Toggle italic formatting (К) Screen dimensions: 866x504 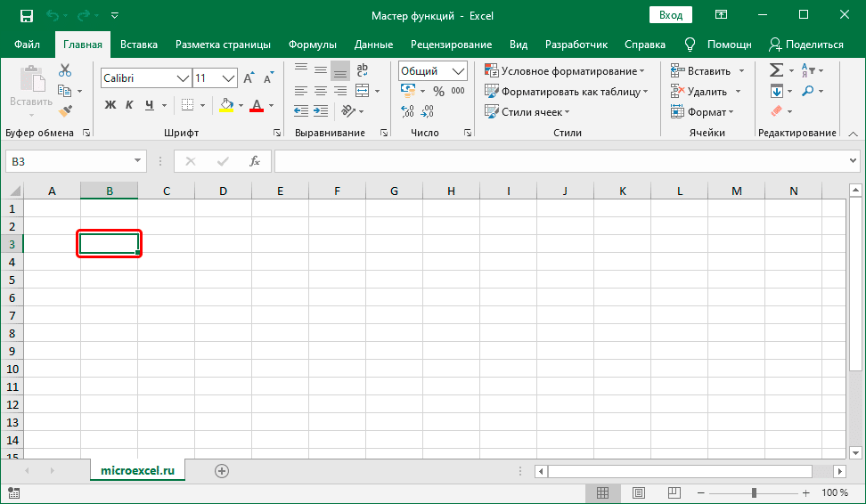(128, 105)
